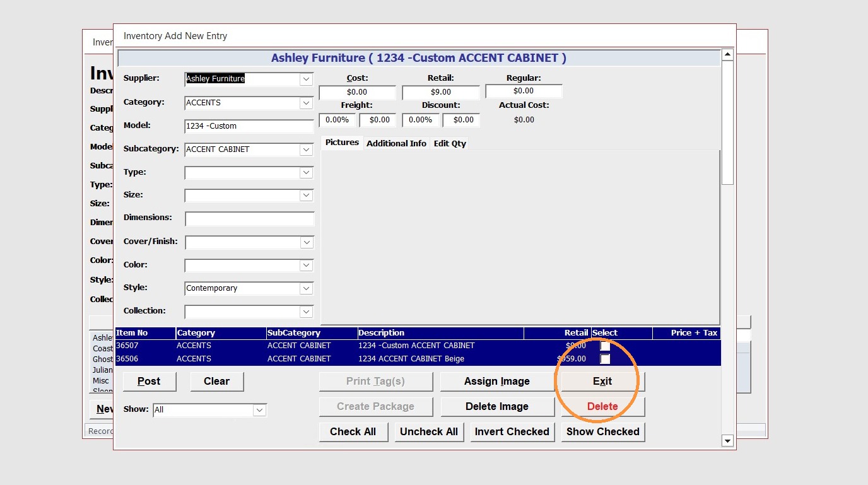The image size is (868, 485).
Task: Open the Size dropdown
Action: point(307,196)
